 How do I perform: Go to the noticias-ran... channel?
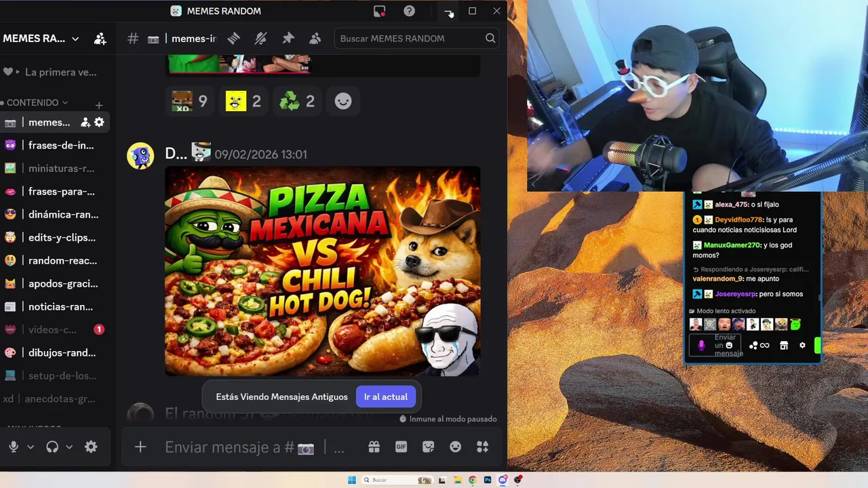pyautogui.click(x=55, y=306)
